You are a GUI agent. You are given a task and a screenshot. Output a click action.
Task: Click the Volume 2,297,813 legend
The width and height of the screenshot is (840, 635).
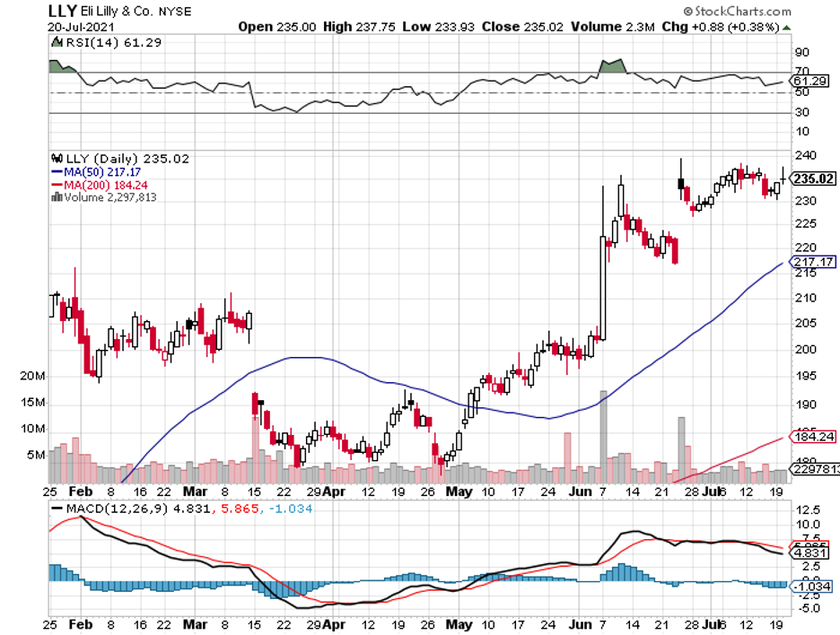[x=110, y=197]
